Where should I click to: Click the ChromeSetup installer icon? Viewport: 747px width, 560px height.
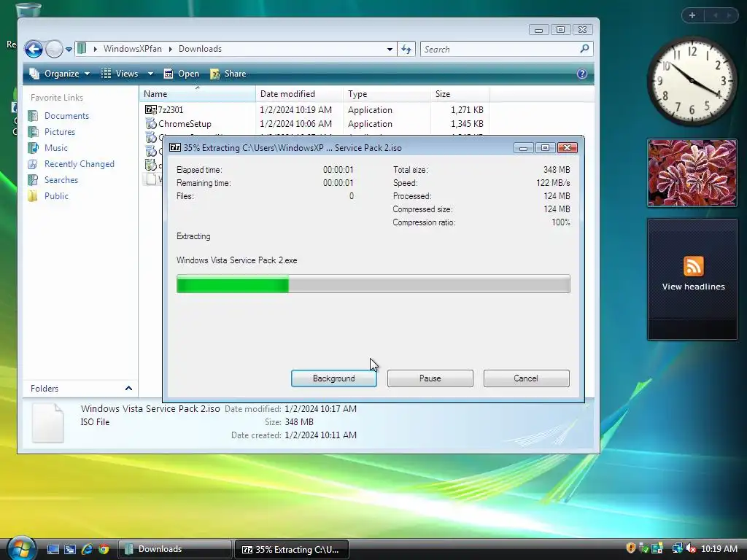pyautogui.click(x=150, y=124)
